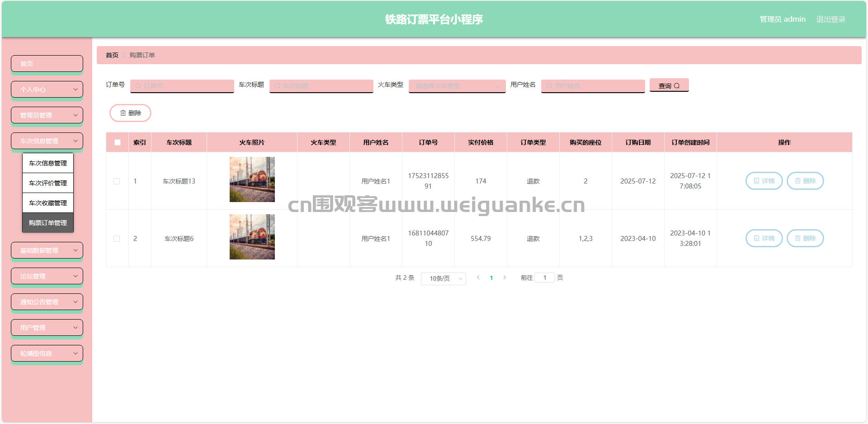Delete the order row 车次标题13

(805, 181)
